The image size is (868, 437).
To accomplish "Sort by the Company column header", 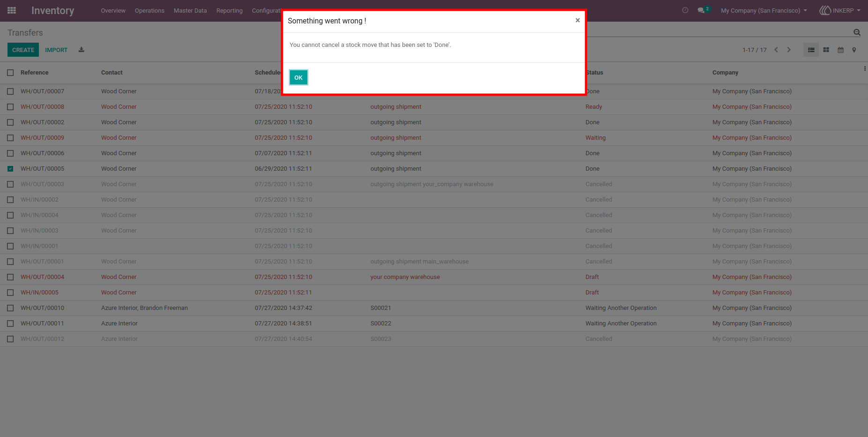I will coord(725,73).
